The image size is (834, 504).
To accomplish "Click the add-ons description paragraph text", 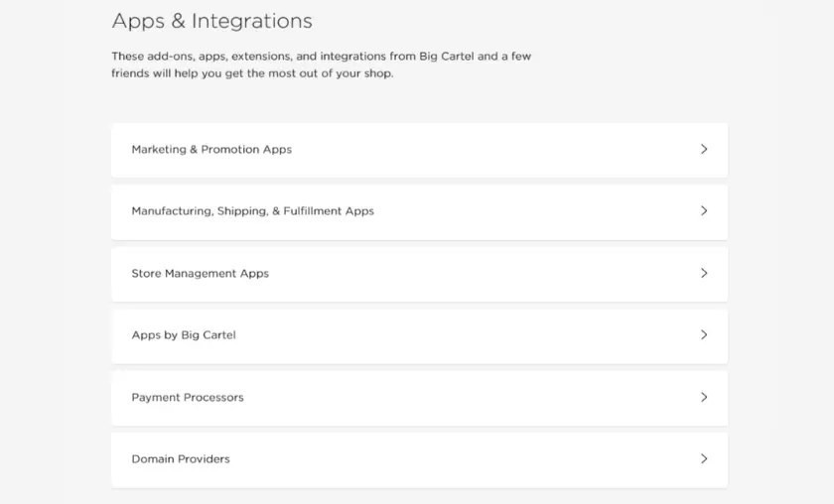I will click(x=321, y=64).
